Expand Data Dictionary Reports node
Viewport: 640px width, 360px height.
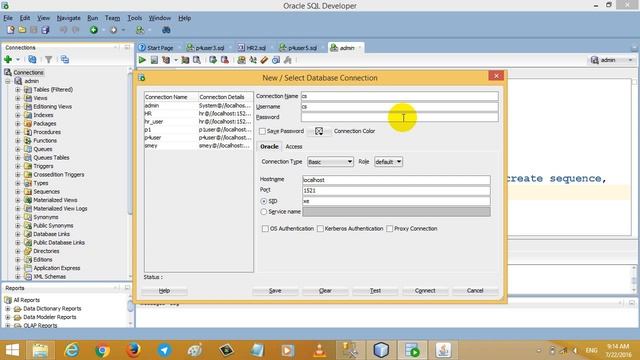8,309
